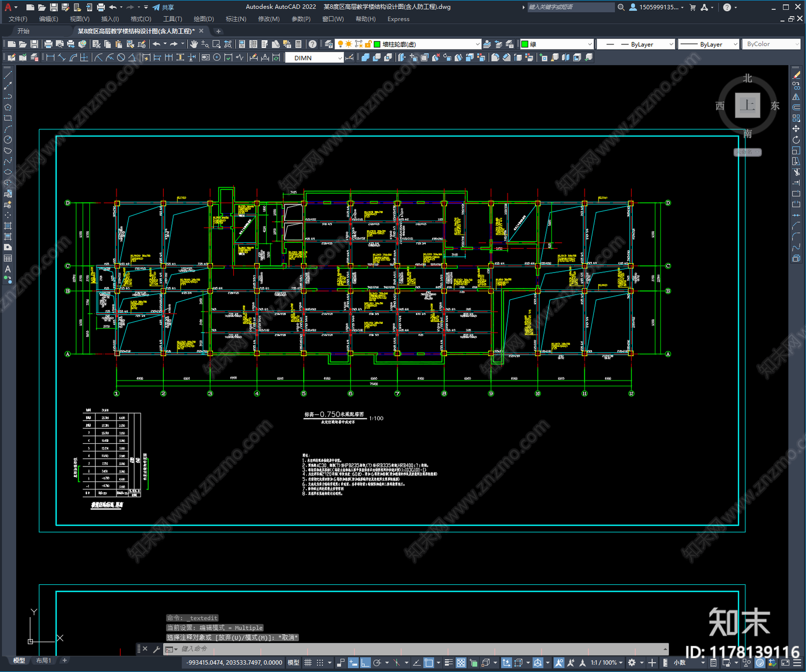
Task: Select the Pan hand tool
Action: [194, 44]
